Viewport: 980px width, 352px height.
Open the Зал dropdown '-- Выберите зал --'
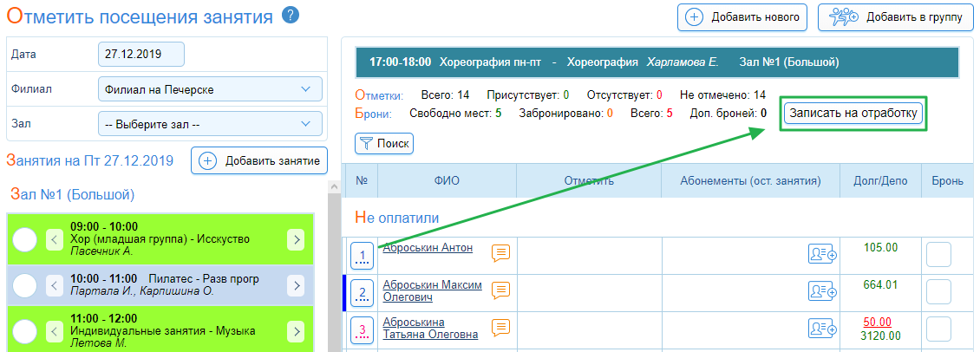point(210,124)
